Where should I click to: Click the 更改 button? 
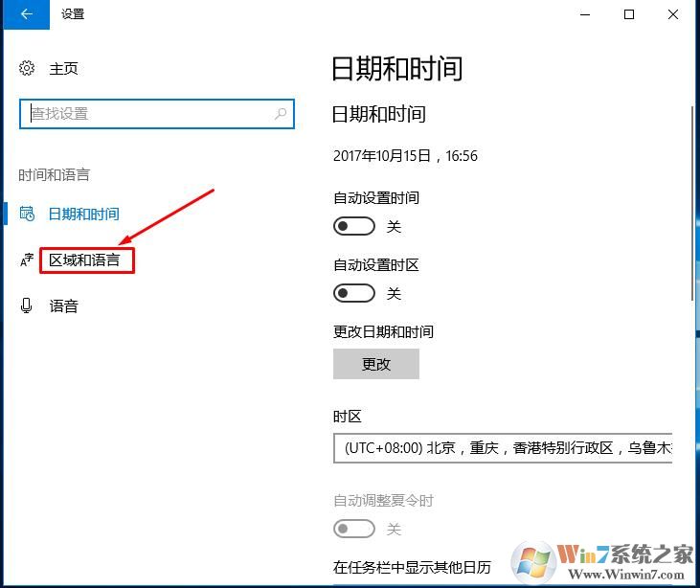point(376,364)
